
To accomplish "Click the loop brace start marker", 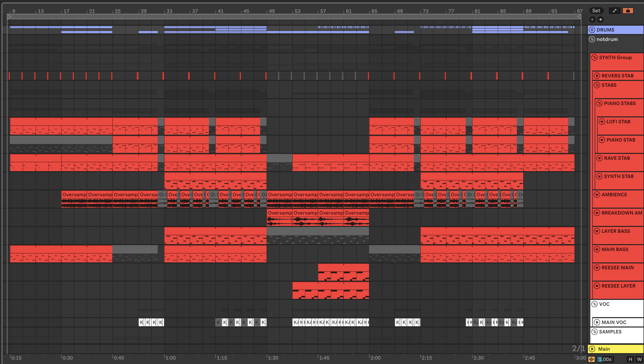I will (x=9, y=17).
